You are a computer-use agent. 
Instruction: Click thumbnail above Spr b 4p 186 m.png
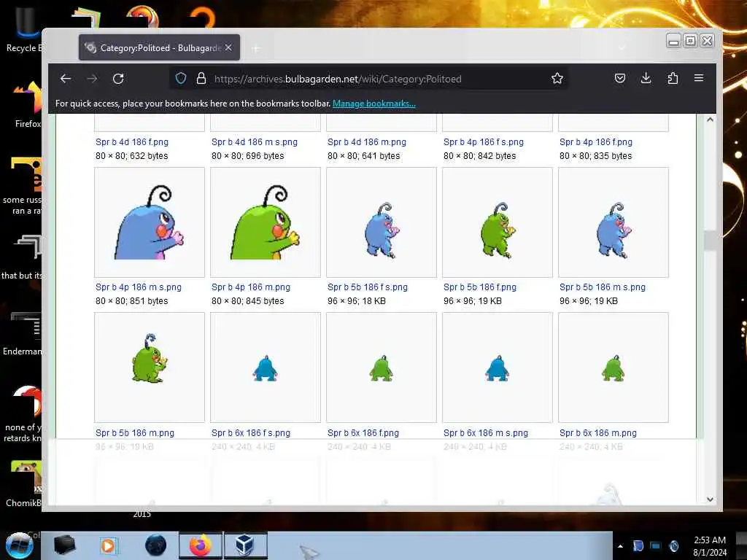point(266,222)
